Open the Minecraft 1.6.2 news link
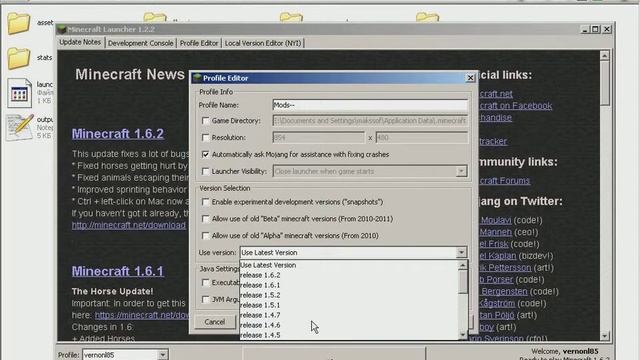Image resolution: width=640 pixels, height=360 pixels. [118, 133]
